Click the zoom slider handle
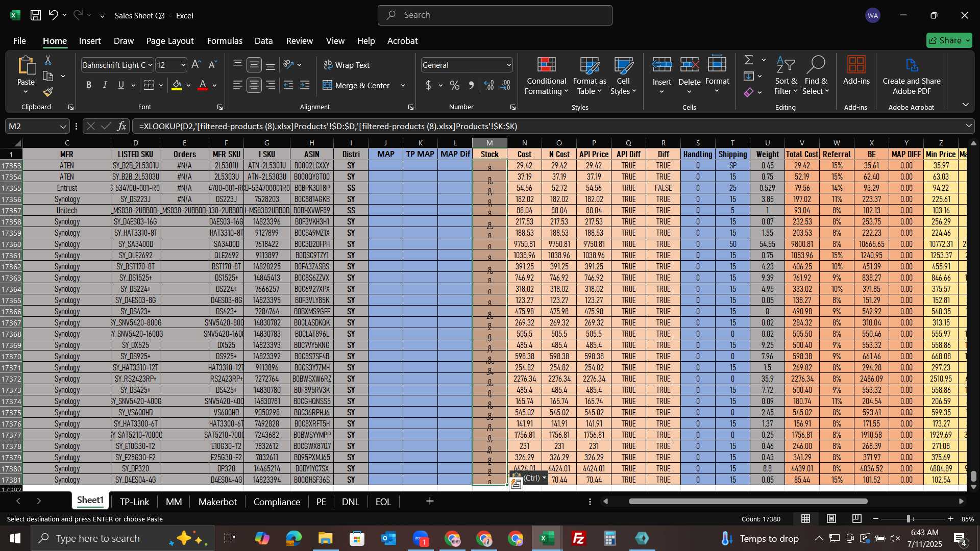Viewport: 980px width, 551px height. click(x=909, y=519)
